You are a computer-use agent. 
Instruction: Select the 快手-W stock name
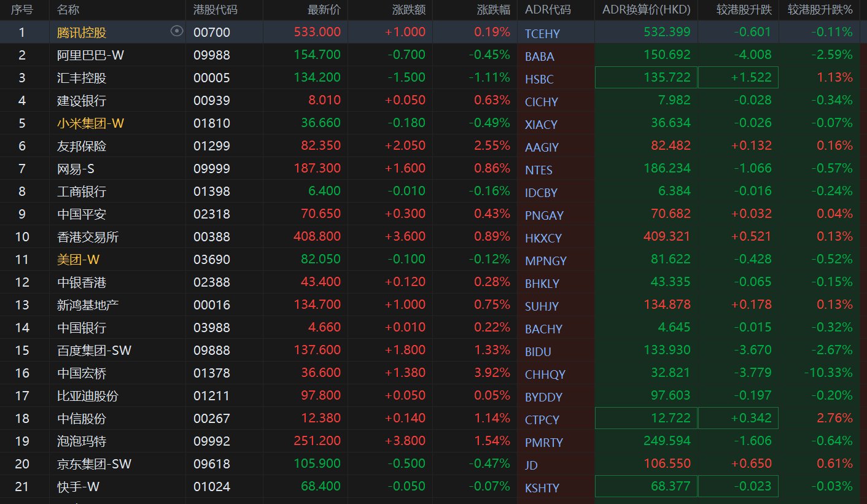(78, 487)
